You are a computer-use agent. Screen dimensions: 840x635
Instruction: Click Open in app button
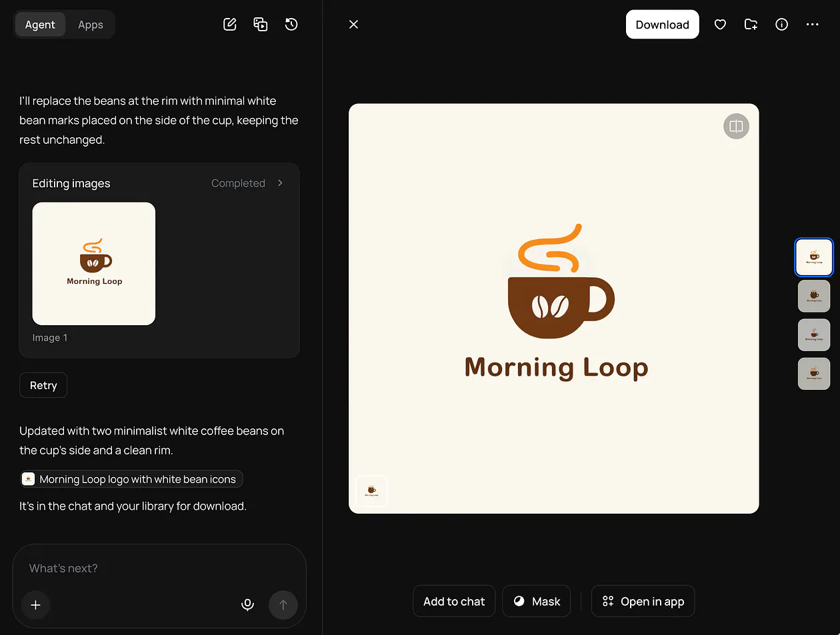tap(643, 602)
